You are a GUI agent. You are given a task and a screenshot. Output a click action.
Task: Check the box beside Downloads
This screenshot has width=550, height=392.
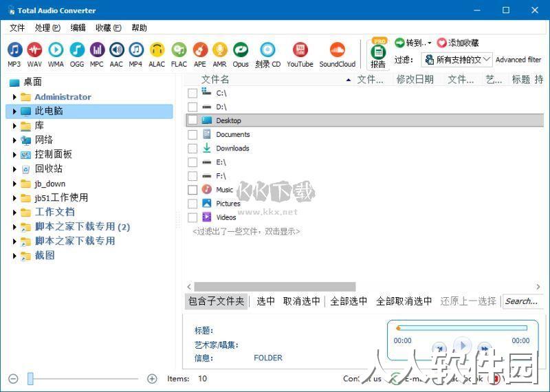click(x=192, y=149)
